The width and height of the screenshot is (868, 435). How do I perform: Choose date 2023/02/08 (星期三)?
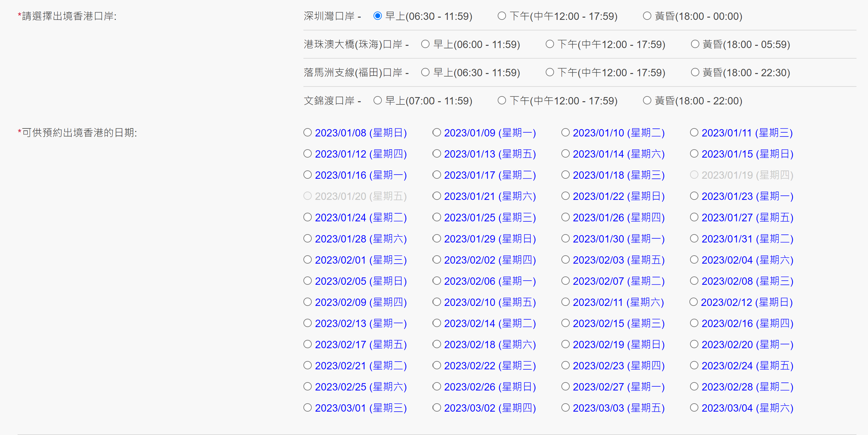(694, 281)
